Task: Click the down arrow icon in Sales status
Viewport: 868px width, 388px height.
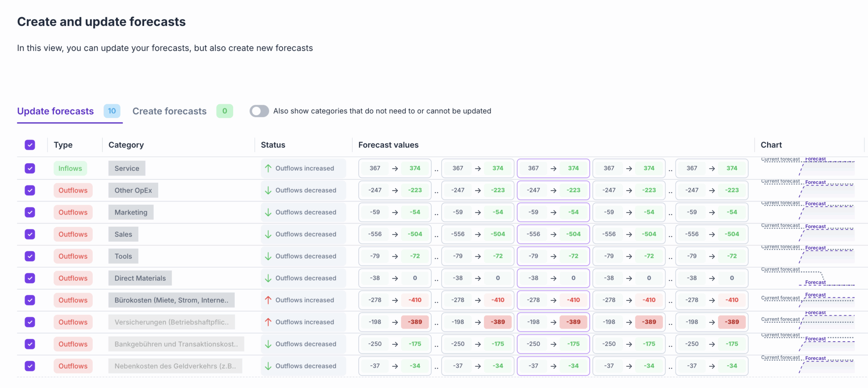Action: point(268,234)
